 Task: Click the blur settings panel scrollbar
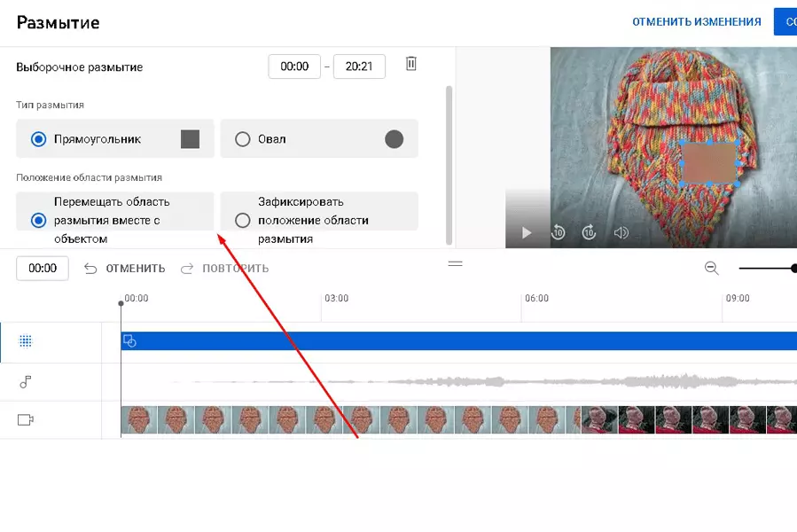(x=449, y=165)
